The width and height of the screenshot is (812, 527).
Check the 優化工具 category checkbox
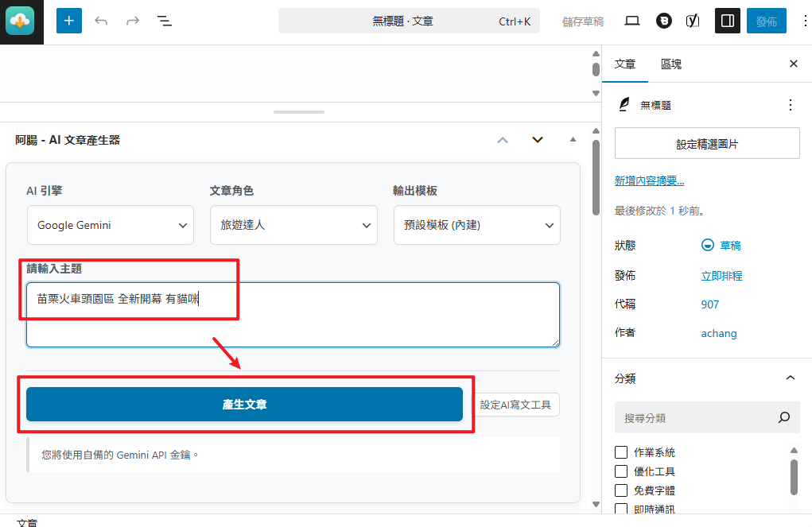pyautogui.click(x=621, y=471)
